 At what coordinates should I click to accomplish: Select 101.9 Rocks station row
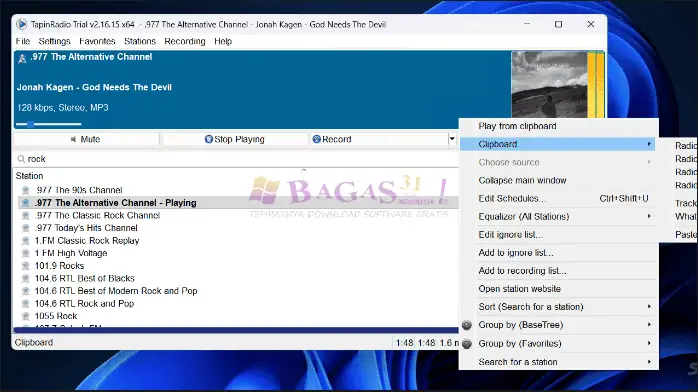point(238,266)
